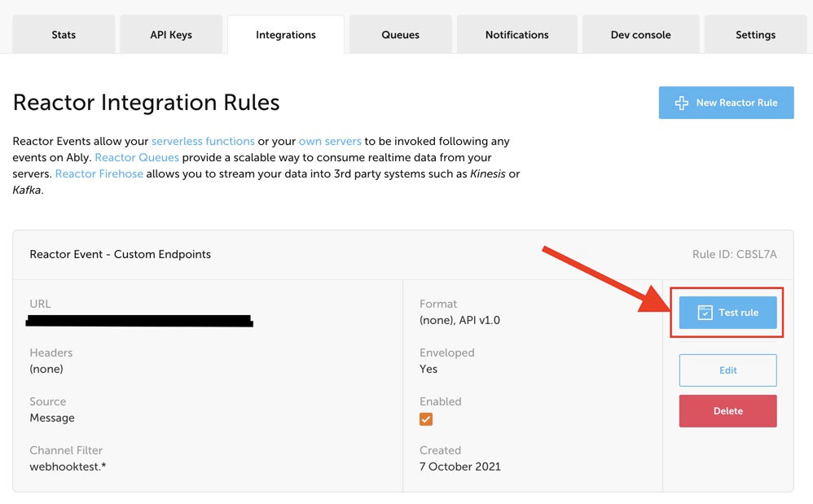
Task: Click the Rule ID: CBSL7A text
Action: pos(734,254)
